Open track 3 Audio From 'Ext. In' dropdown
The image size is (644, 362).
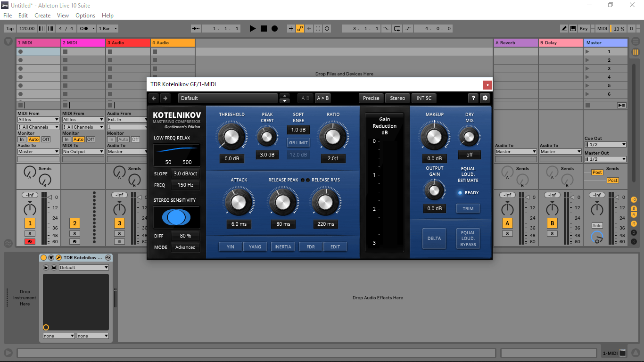click(128, 120)
